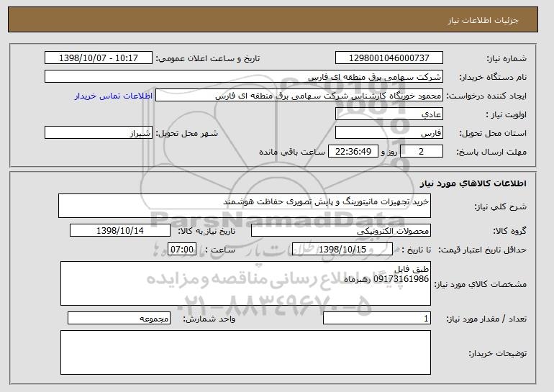The height and width of the screenshot is (392, 554).
Task: Click the unit of measure field مجموعه
Action: coord(119,318)
